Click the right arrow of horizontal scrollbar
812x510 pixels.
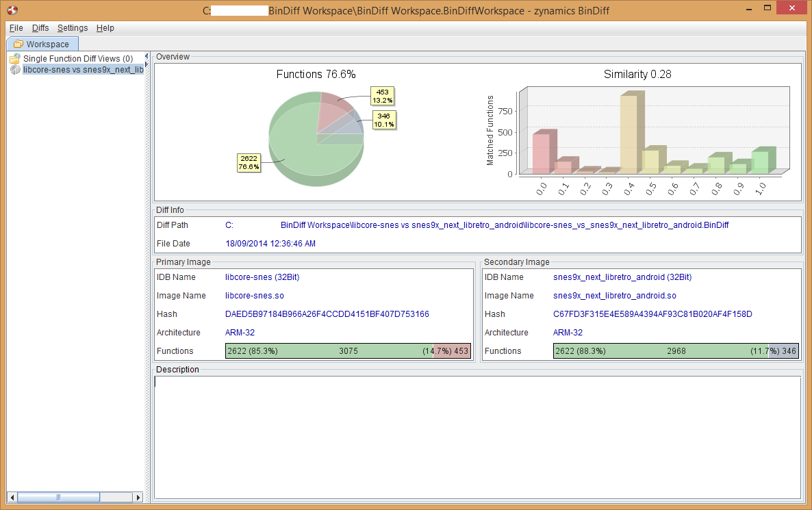pos(138,497)
